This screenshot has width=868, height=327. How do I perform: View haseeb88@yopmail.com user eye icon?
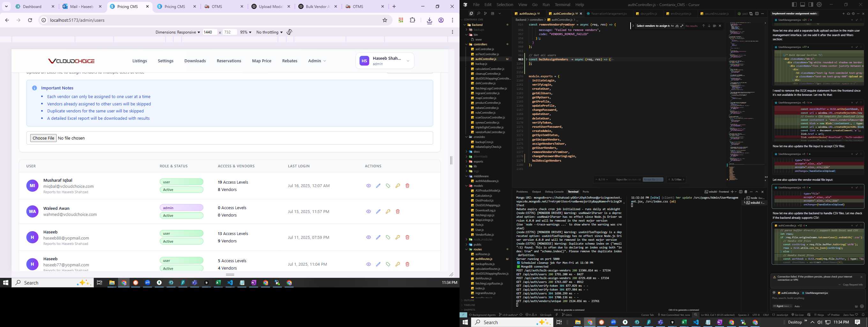[x=369, y=237]
